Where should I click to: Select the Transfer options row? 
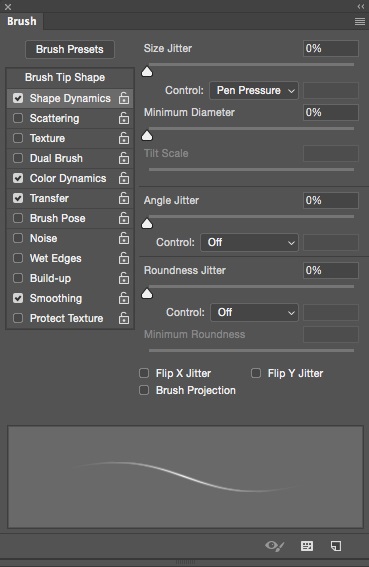pyautogui.click(x=70, y=198)
